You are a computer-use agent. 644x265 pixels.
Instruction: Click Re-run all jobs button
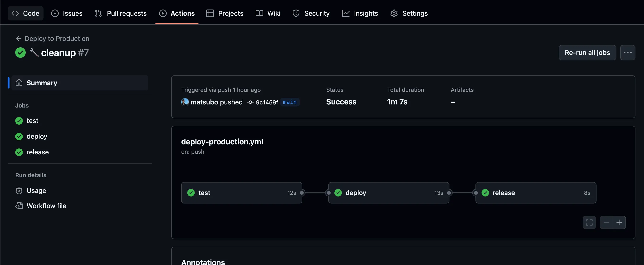(x=587, y=53)
